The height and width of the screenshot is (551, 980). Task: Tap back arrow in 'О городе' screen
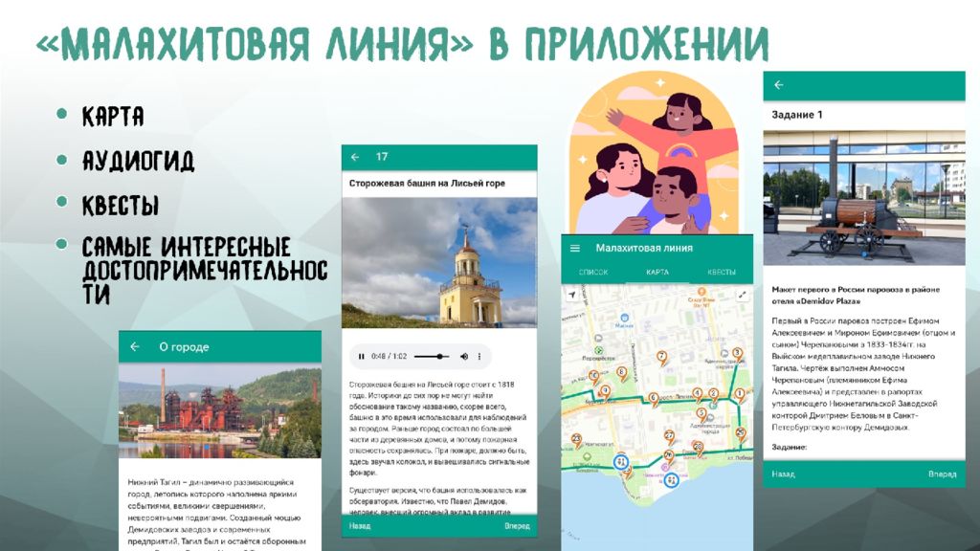pos(135,346)
